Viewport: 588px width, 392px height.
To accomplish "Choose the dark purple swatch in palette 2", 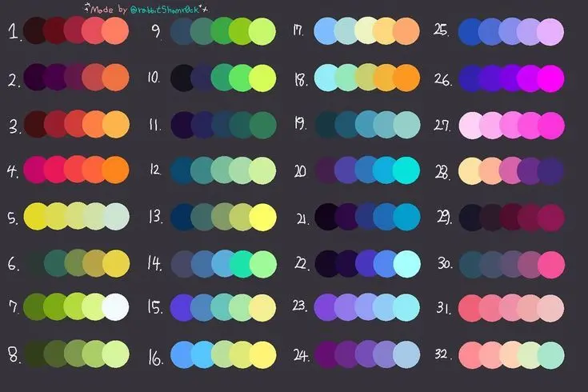I will tap(34, 78).
